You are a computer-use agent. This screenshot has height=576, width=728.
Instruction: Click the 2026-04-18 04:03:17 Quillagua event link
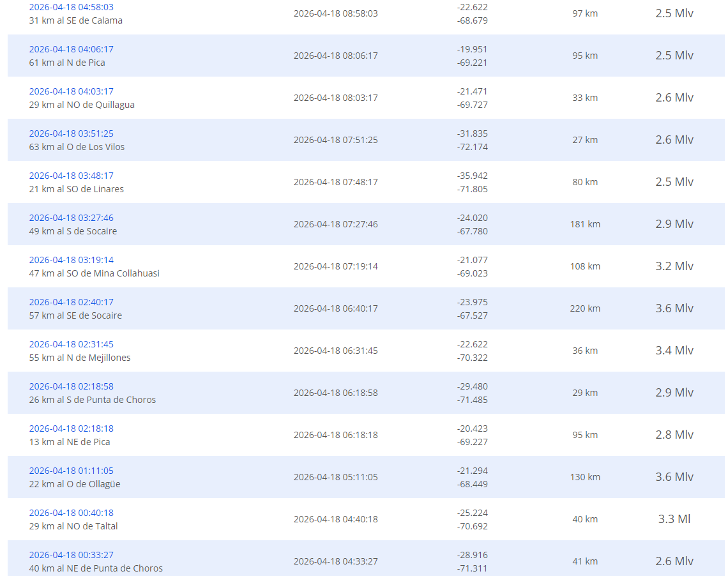pyautogui.click(x=71, y=91)
